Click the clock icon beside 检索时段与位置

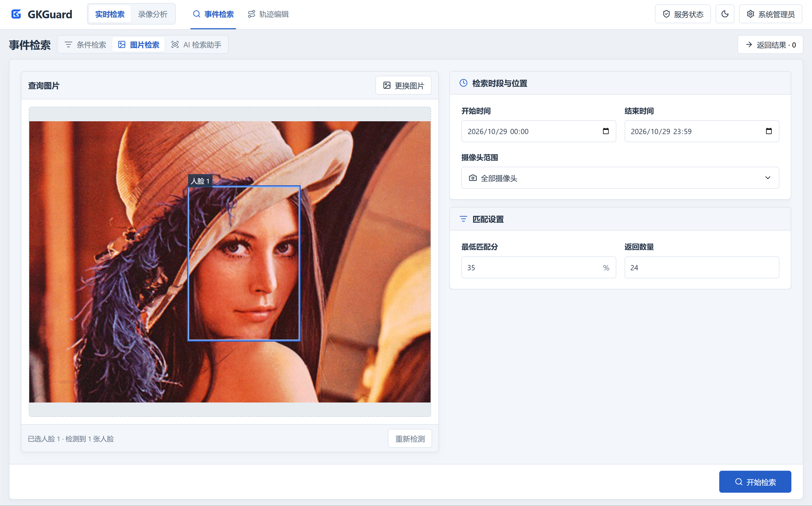coord(463,83)
